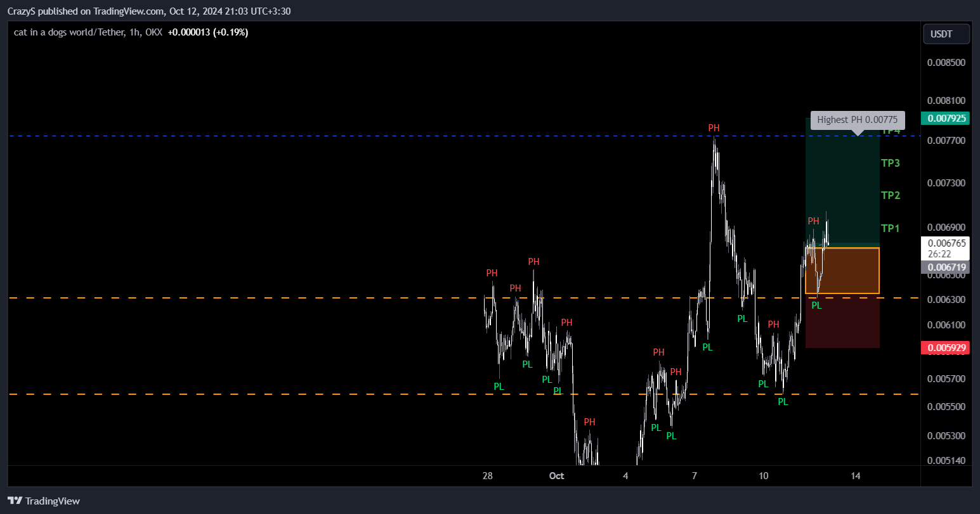Image resolution: width=980 pixels, height=514 pixels.
Task: Click the 0.008100 price axis value
Action: point(946,100)
